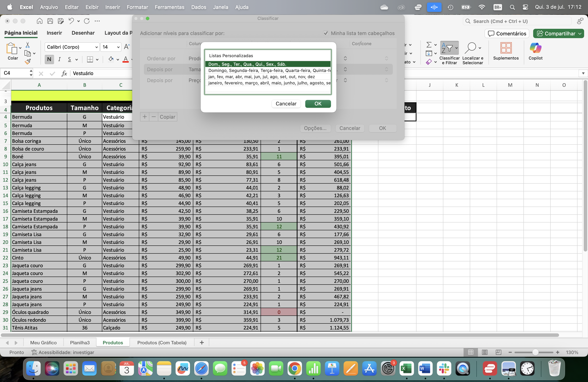Click Acessibilidade: investigar in status bar

point(63,352)
